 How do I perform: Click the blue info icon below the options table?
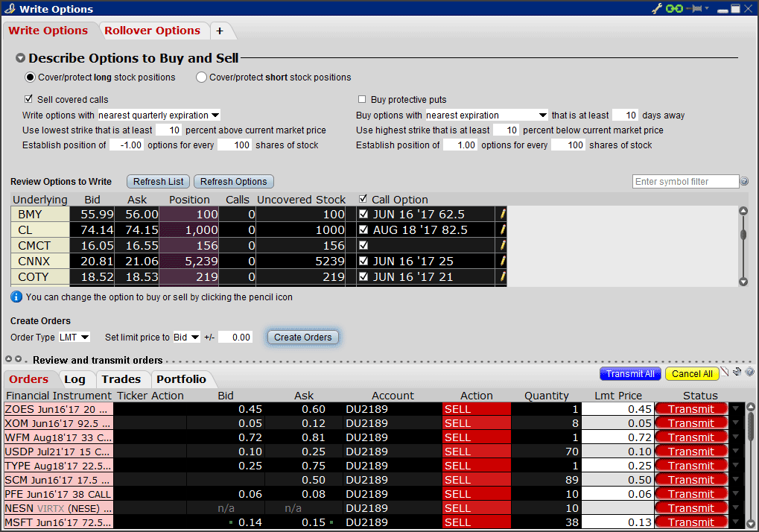point(16,297)
